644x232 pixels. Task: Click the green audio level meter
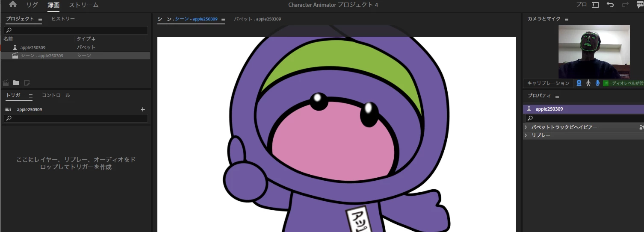tap(623, 83)
